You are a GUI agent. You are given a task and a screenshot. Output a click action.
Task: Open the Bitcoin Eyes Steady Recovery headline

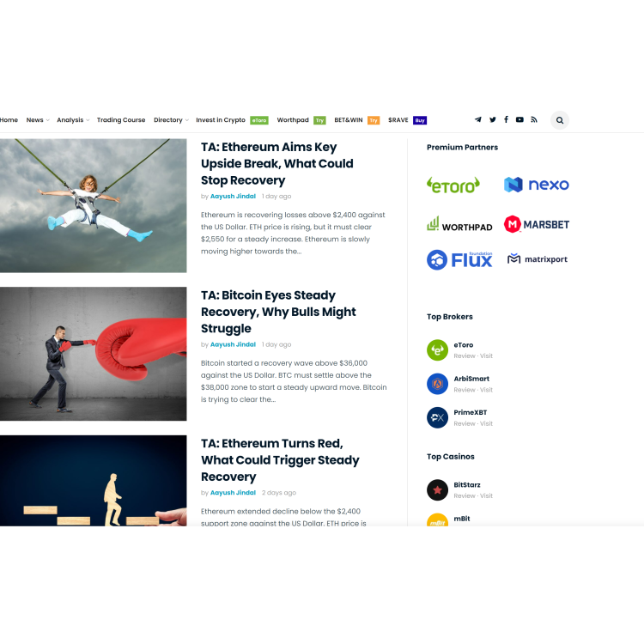(278, 312)
